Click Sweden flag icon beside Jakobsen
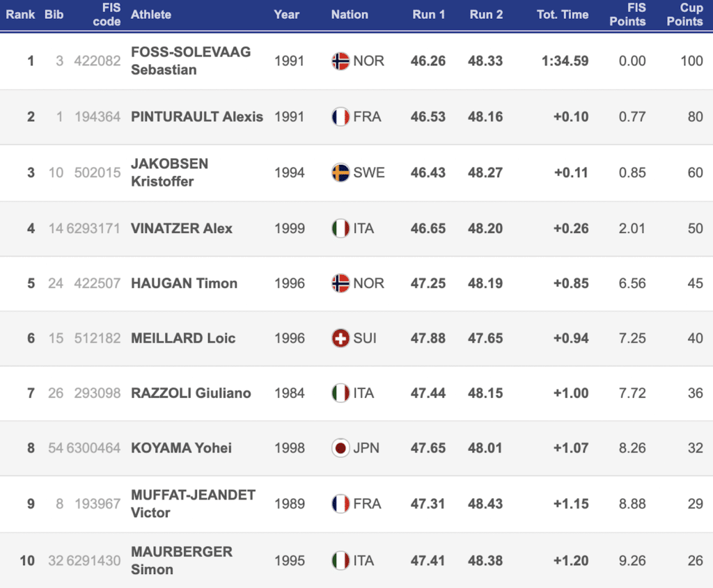 340,173
